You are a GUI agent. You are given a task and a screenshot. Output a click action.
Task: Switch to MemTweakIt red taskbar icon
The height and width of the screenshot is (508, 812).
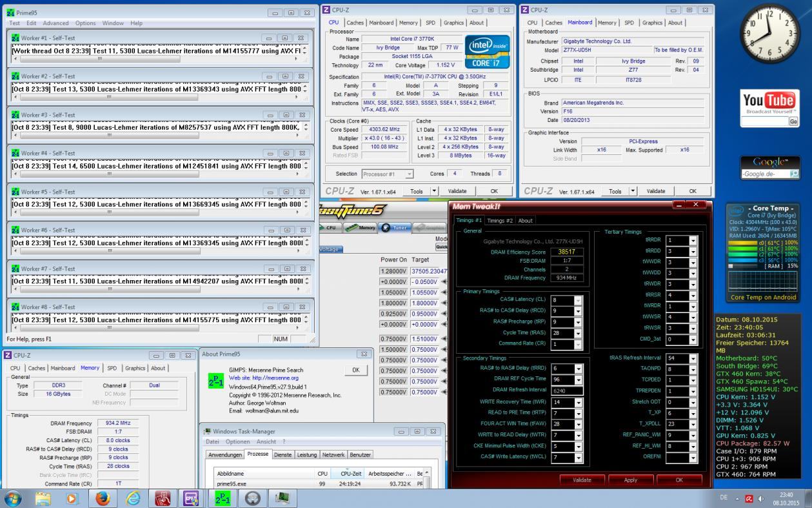click(x=163, y=498)
